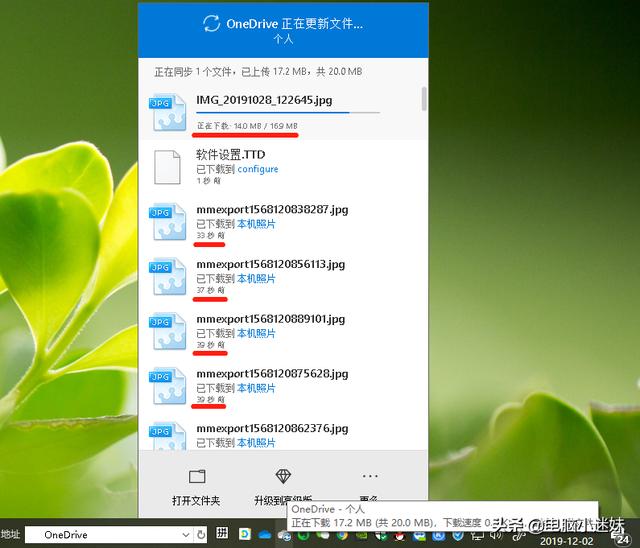
Task: Select file name mmexport1568120838287.jpg
Action: click(272, 210)
